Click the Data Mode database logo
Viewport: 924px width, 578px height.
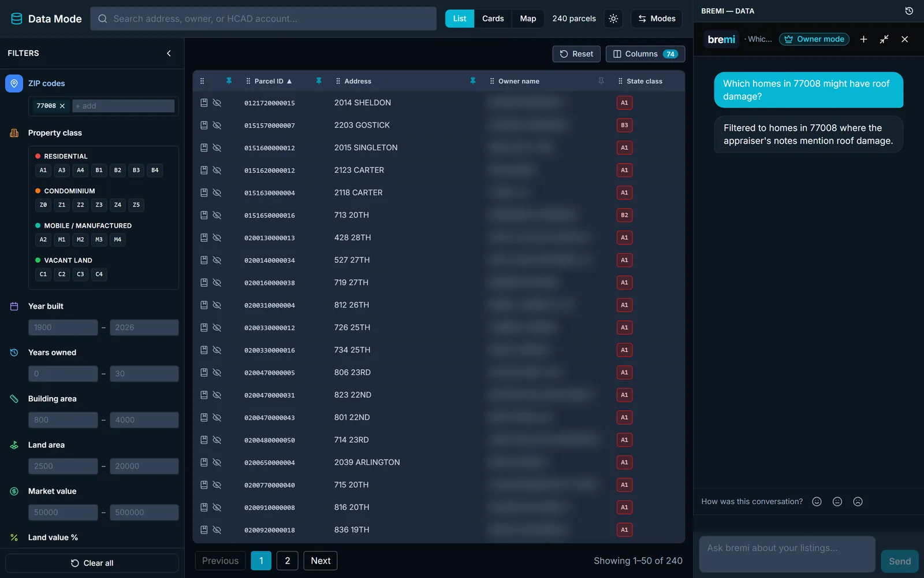pyautogui.click(x=17, y=18)
